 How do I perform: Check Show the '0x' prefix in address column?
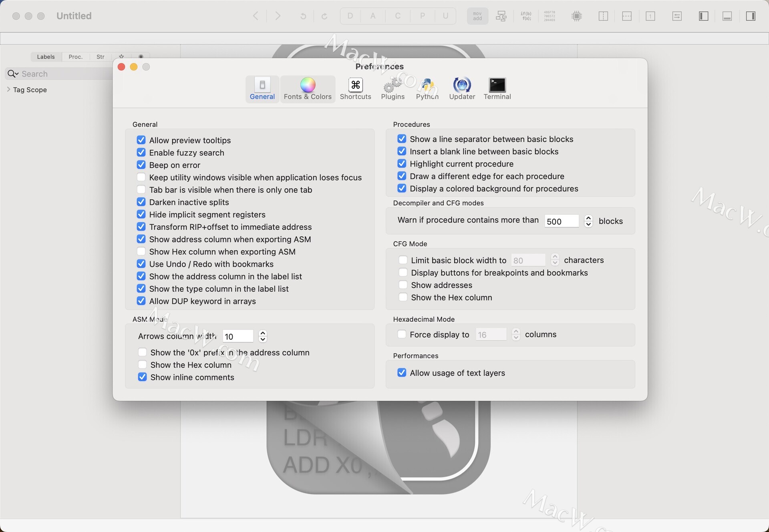click(142, 352)
